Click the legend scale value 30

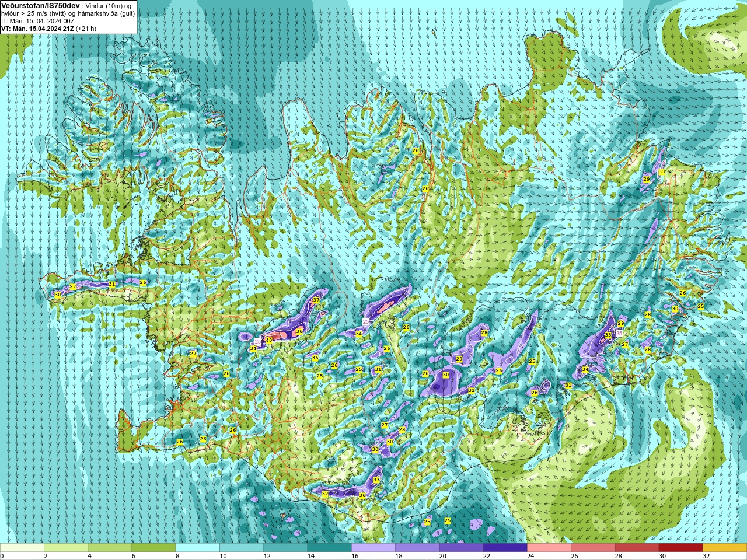[662, 556]
